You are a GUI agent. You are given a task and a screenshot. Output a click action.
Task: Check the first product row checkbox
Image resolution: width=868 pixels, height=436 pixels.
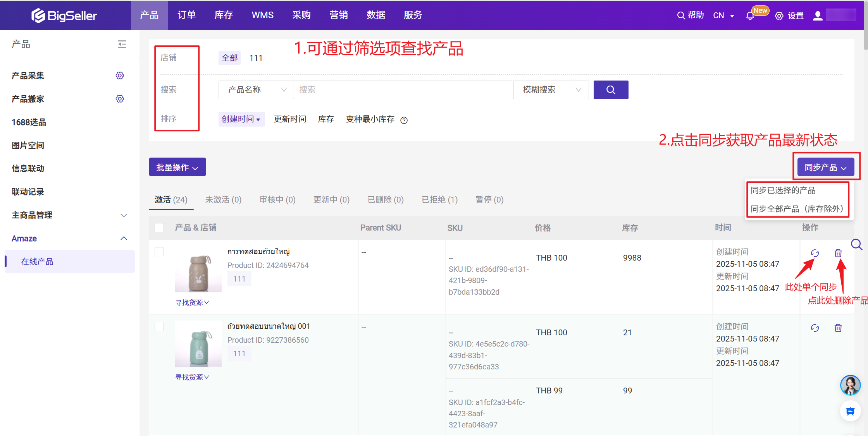tap(159, 252)
